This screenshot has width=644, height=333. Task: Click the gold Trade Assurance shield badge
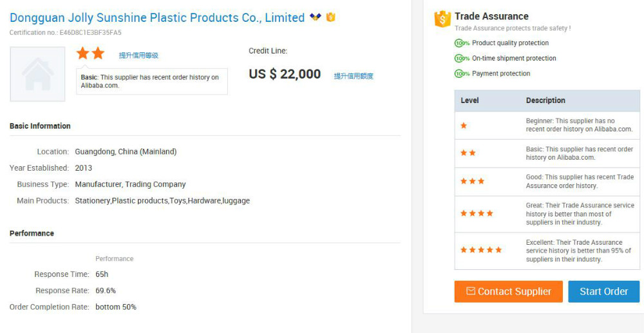[330, 17]
